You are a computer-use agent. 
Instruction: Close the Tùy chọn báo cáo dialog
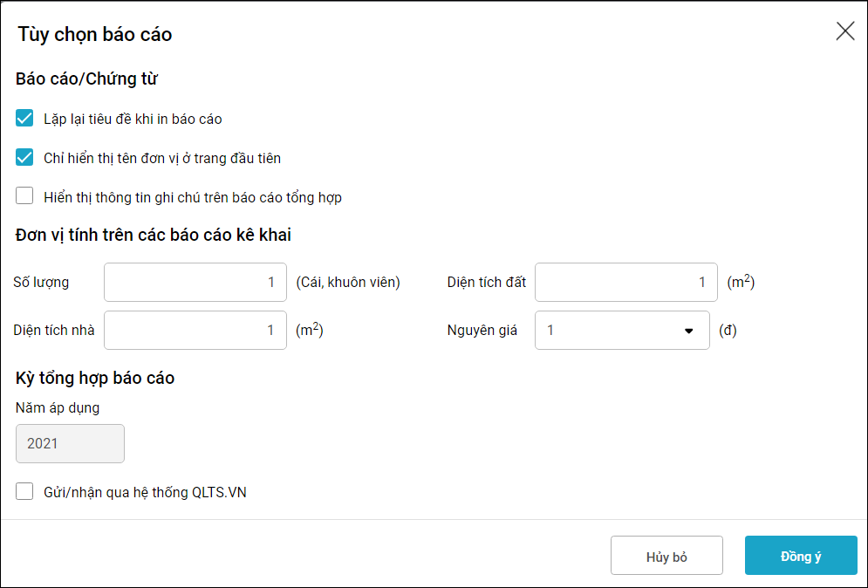844,32
